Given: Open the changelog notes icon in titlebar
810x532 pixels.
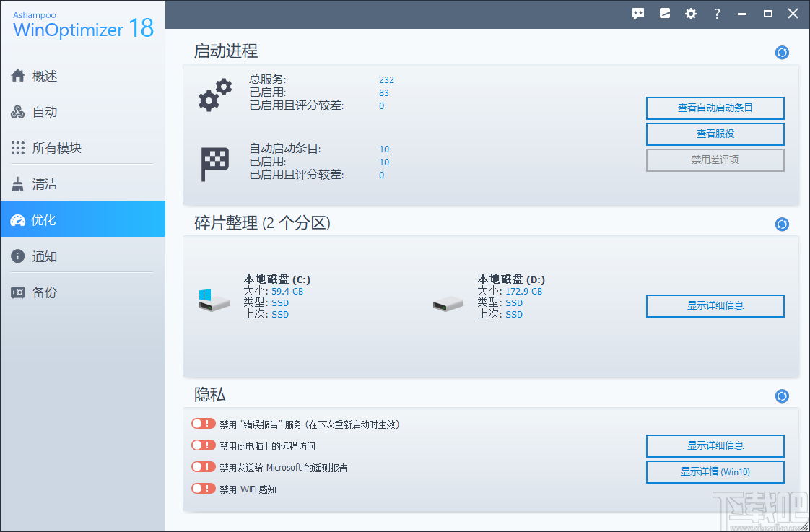Looking at the screenshot, I should pyautogui.click(x=664, y=13).
